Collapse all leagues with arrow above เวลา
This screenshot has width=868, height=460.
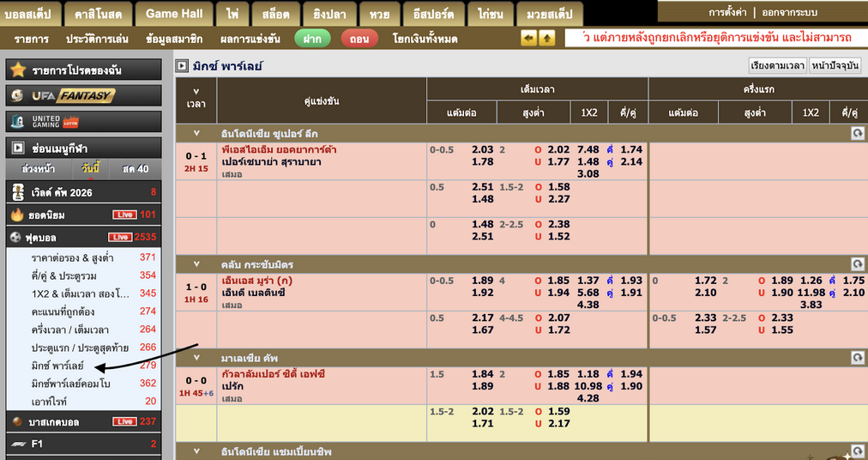click(x=196, y=88)
